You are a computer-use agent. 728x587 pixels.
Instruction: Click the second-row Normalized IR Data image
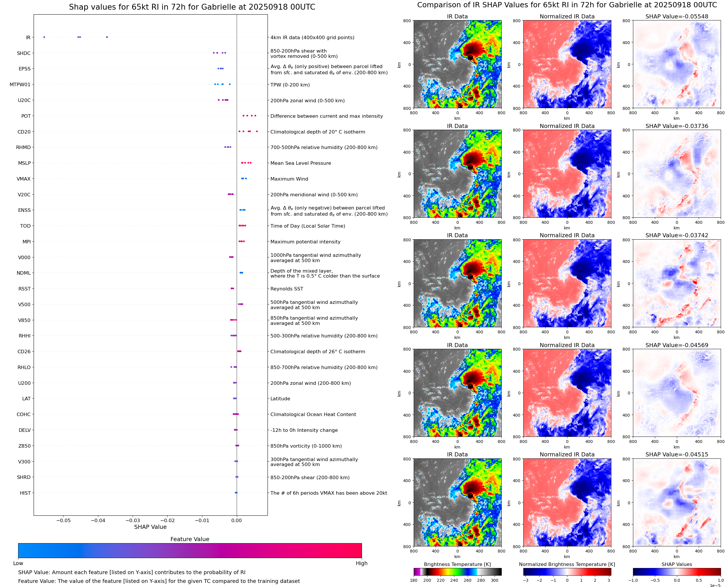567,174
